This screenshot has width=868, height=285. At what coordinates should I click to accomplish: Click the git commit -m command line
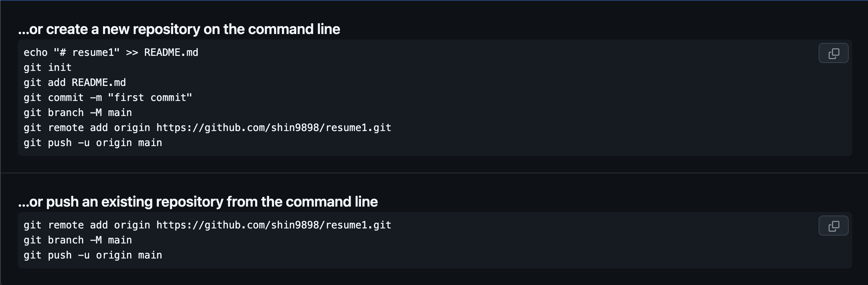coord(108,98)
